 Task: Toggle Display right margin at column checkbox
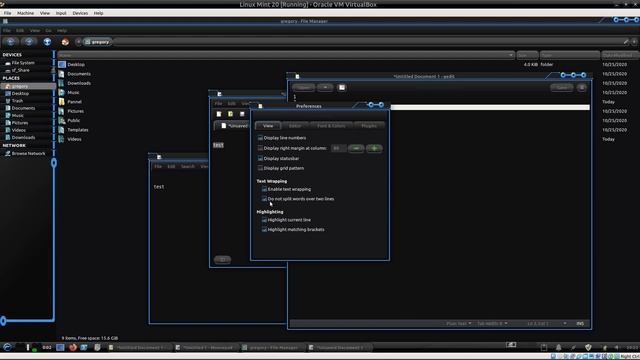pyautogui.click(x=260, y=148)
